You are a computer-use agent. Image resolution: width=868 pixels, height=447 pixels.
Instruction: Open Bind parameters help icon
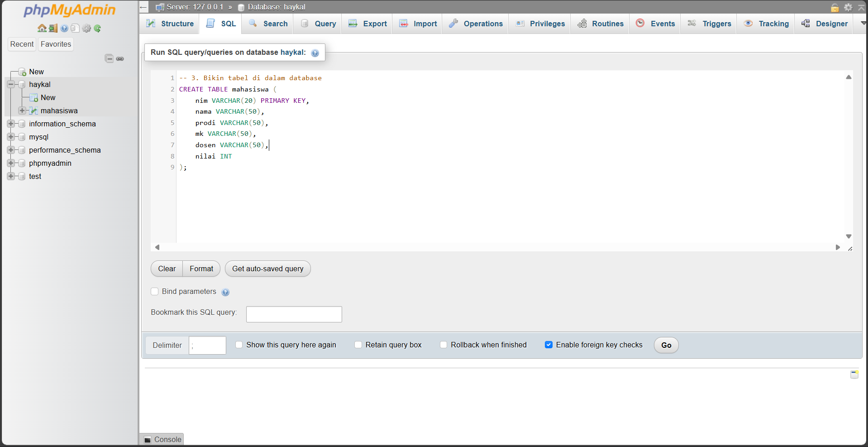(x=225, y=292)
